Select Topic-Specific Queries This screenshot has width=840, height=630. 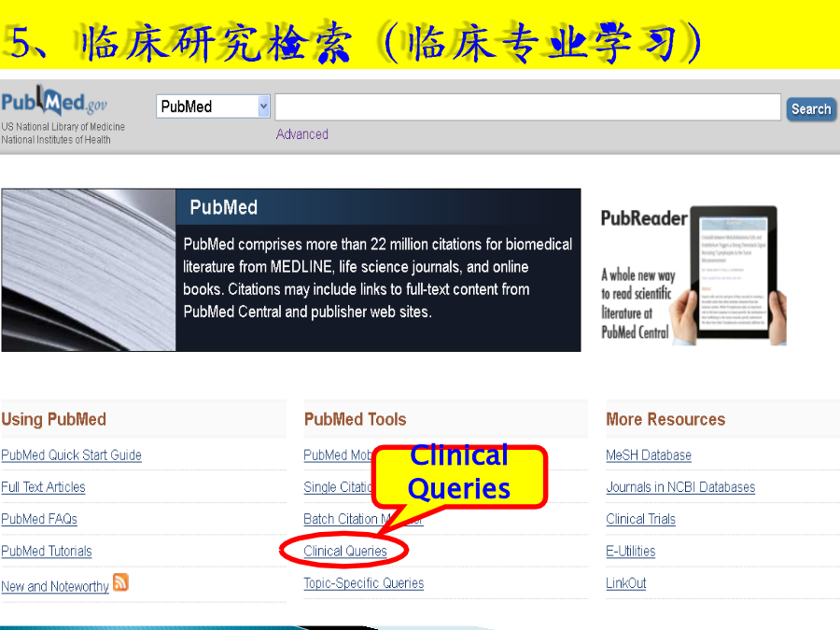pos(364,582)
